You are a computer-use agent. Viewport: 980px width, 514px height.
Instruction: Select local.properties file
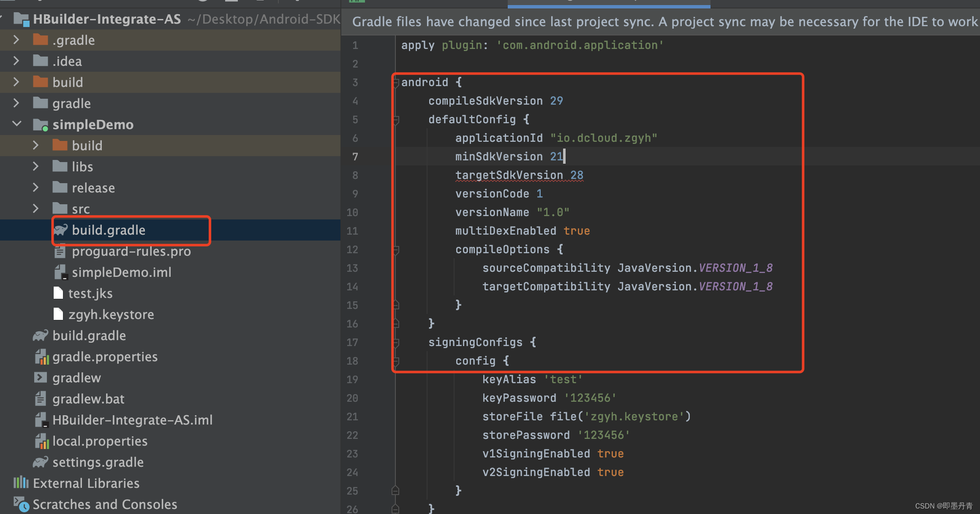pyautogui.click(x=100, y=441)
